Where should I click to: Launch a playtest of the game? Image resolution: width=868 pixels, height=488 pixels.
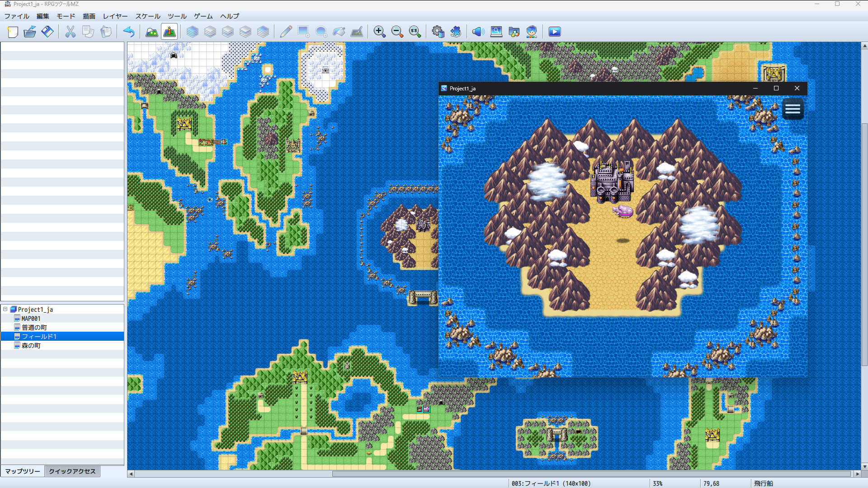554,32
